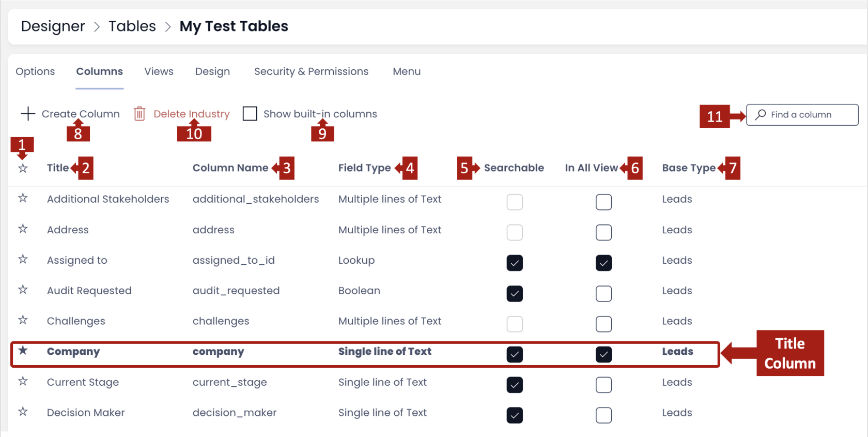Viewport: 868px width, 437px height.
Task: Click the star icon for Additional Stakeholders
Action: [x=23, y=198]
